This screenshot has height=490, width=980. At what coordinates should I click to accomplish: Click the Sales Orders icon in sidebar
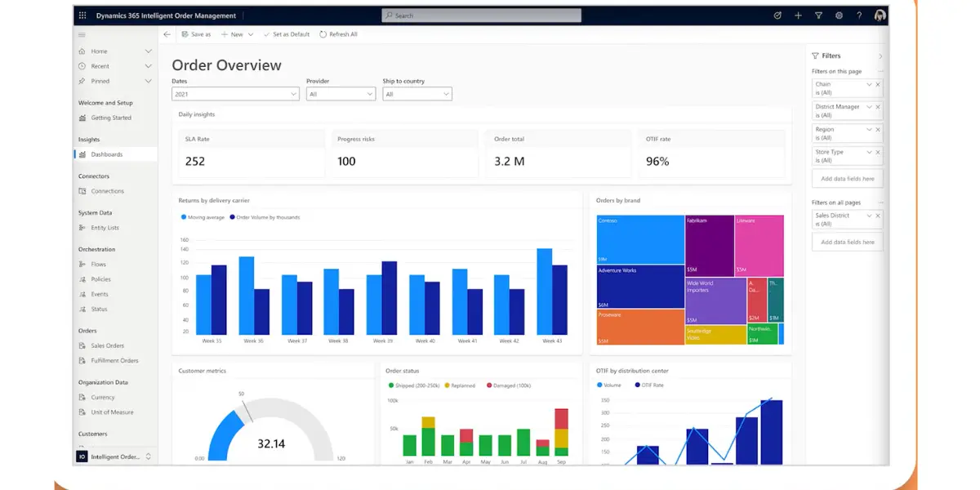click(82, 345)
